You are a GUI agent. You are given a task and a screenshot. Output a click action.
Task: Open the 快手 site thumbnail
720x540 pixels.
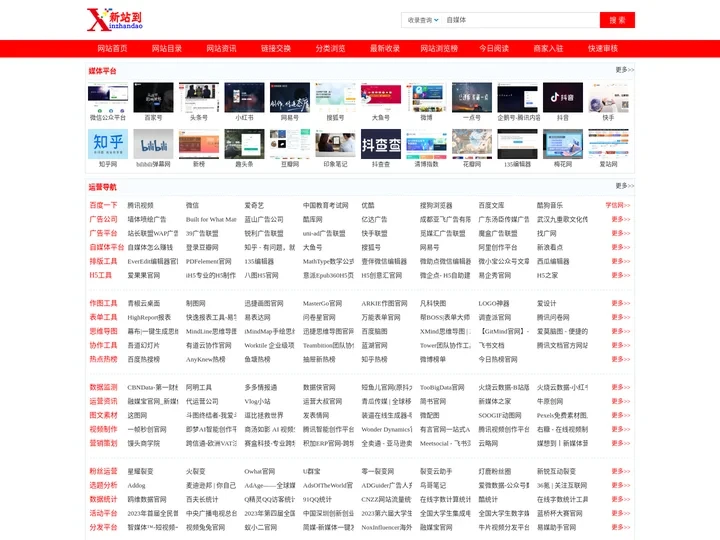608,98
